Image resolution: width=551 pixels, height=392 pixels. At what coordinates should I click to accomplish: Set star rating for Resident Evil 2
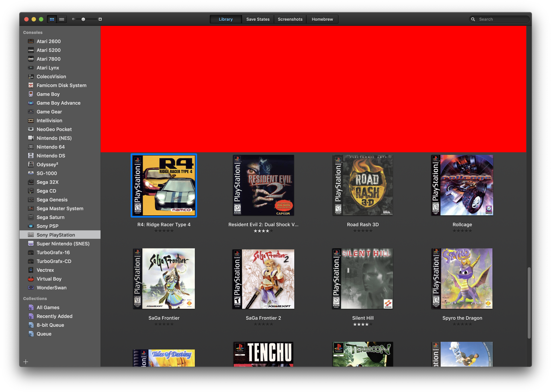263,231
